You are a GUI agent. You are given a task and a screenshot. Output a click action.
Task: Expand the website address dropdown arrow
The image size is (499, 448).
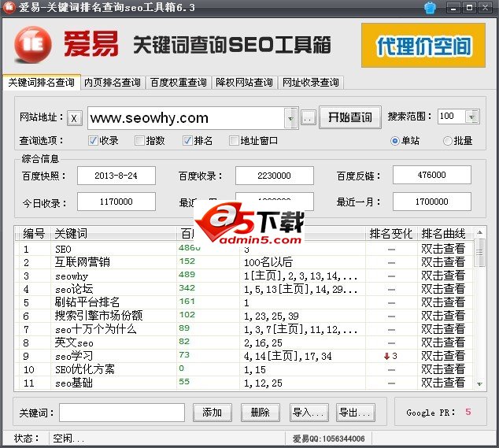coord(290,118)
